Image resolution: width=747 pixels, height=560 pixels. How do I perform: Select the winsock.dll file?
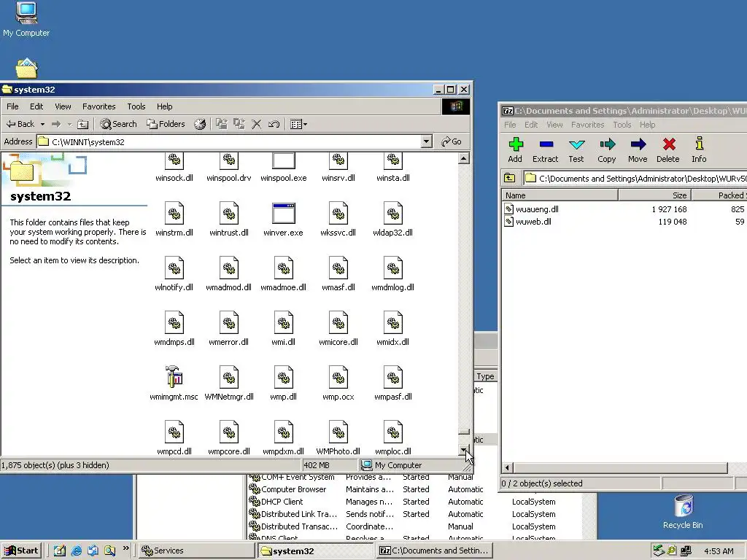coord(174,168)
